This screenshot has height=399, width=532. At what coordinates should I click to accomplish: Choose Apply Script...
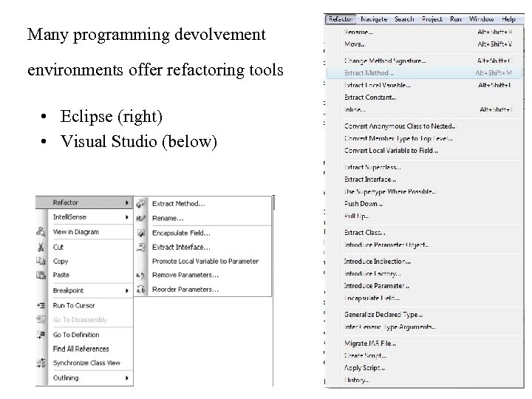click(x=424, y=368)
